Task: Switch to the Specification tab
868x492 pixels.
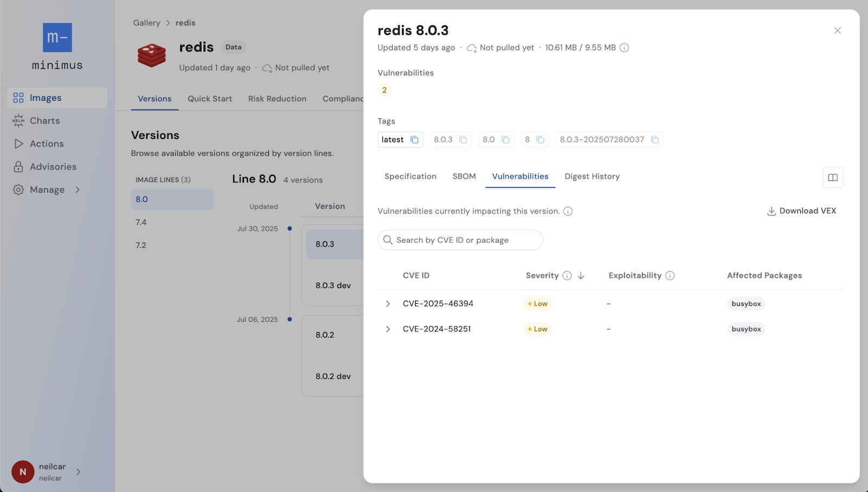Action: pos(410,176)
